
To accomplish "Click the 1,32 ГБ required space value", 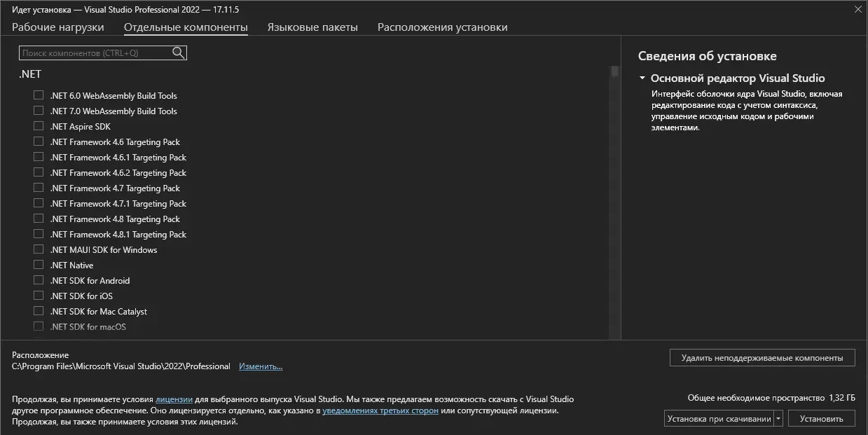I will click(842, 398).
